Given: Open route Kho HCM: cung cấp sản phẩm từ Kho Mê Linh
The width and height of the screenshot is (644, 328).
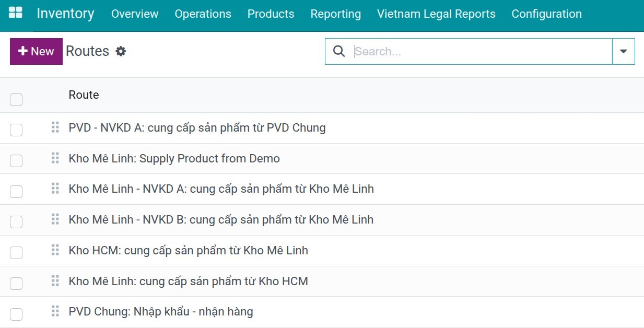Looking at the screenshot, I should pyautogui.click(x=188, y=250).
